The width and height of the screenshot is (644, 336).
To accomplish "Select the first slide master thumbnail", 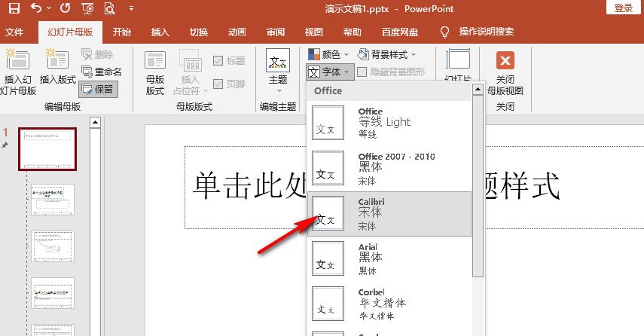I will tap(47, 149).
